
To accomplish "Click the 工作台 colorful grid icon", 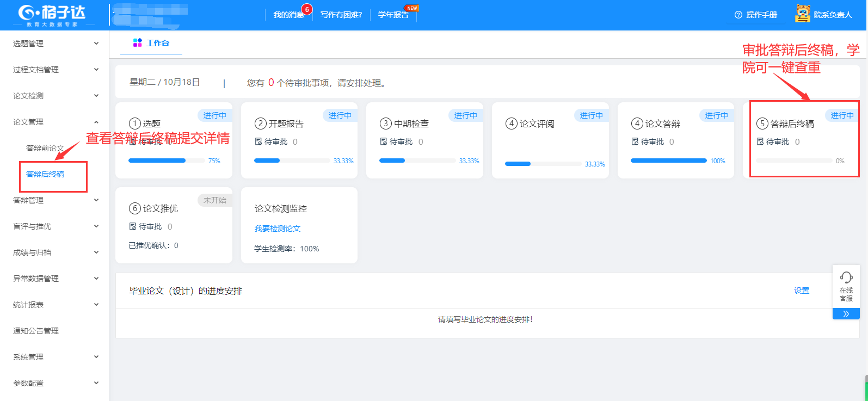I will [137, 43].
